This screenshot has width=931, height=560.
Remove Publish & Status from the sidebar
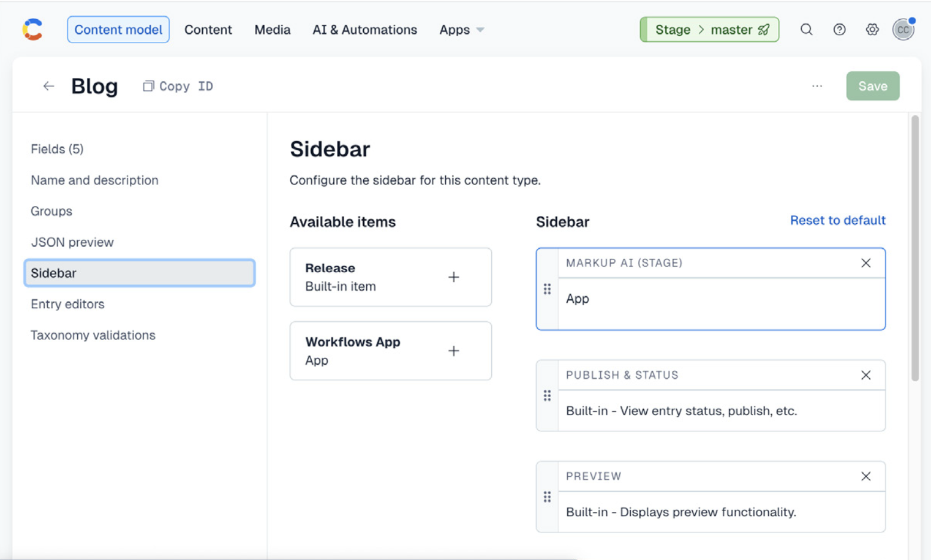click(x=866, y=375)
